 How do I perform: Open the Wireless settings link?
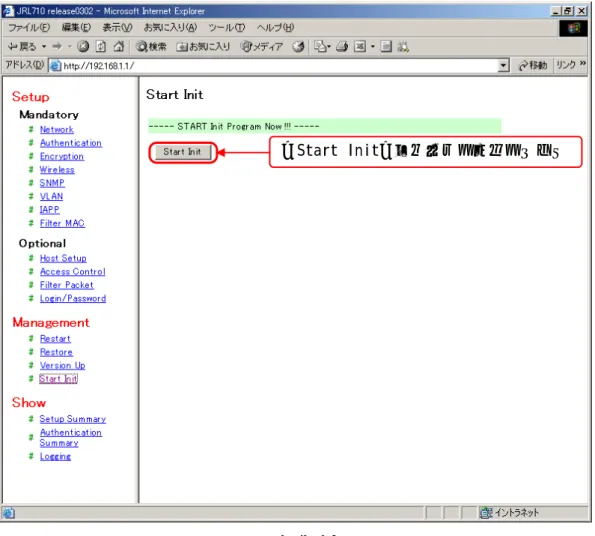click(x=57, y=170)
